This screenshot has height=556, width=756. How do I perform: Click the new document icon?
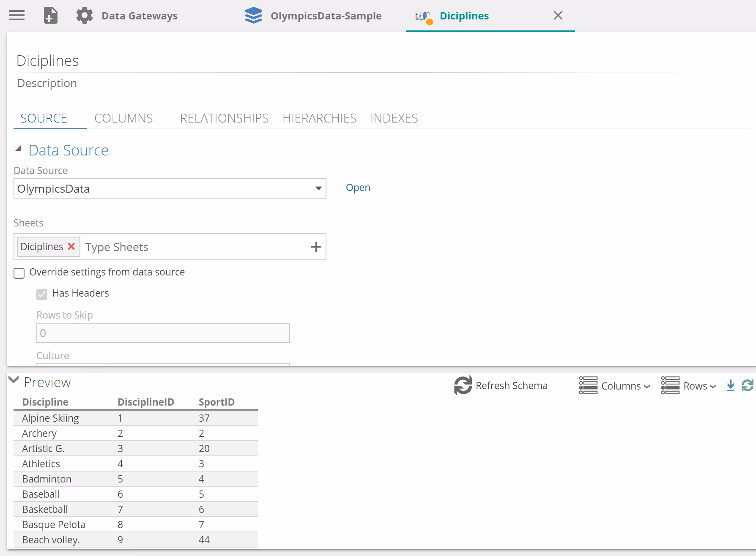click(50, 16)
